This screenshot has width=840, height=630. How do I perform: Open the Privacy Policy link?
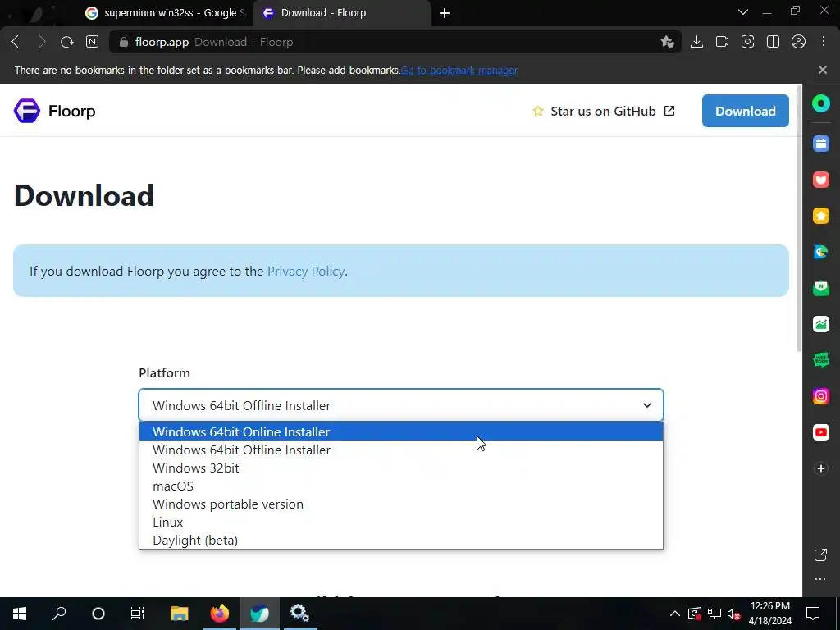306,271
